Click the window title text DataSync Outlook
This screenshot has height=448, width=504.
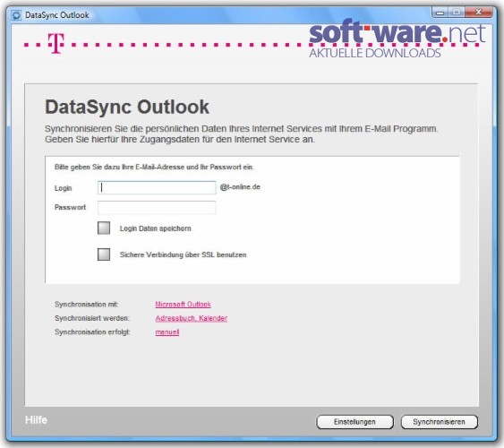pos(57,15)
